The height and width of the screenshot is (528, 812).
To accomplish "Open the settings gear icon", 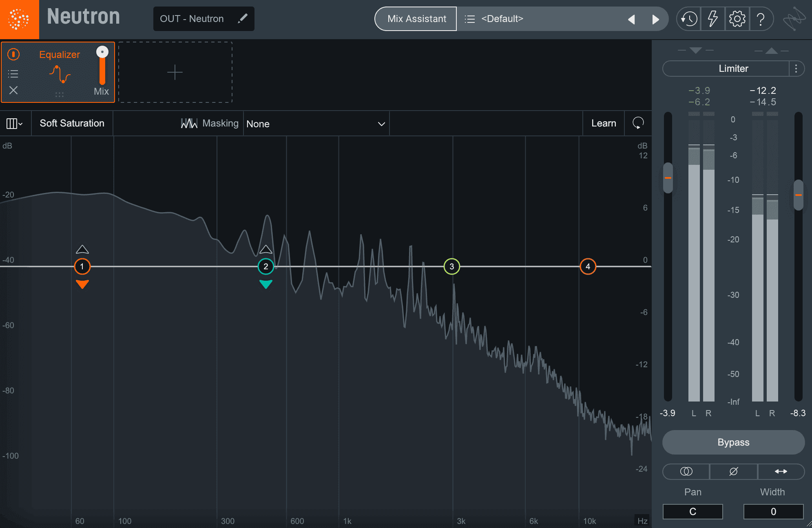I will 737,19.
